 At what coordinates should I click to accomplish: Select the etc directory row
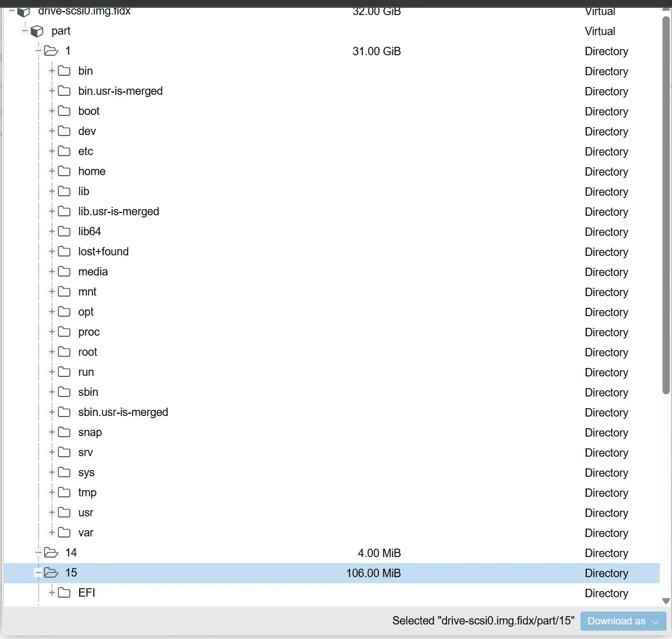coord(332,151)
